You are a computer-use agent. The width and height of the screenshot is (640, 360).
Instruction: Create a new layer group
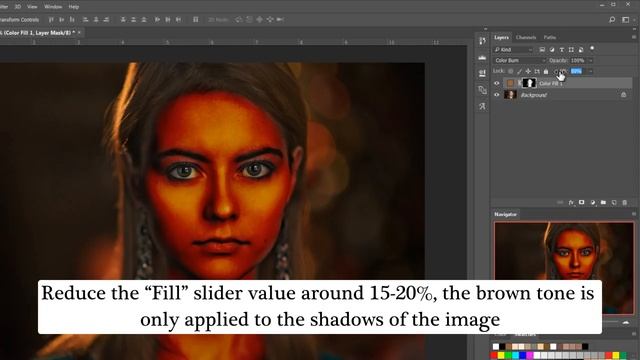[603, 202]
